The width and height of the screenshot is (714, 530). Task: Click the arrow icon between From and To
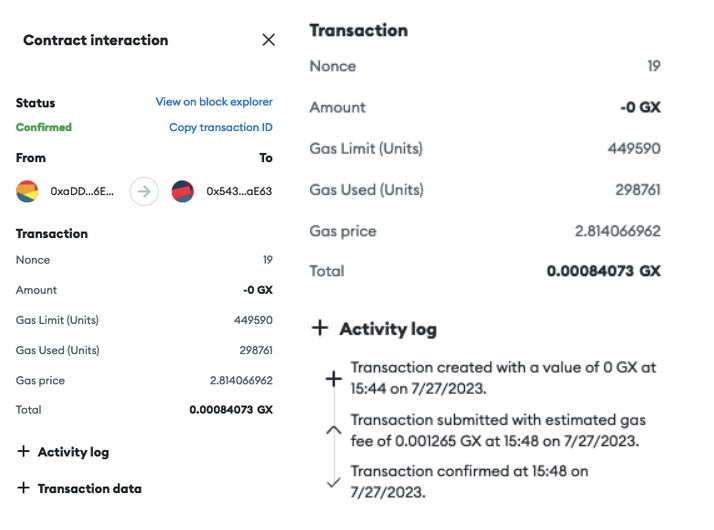tap(144, 191)
